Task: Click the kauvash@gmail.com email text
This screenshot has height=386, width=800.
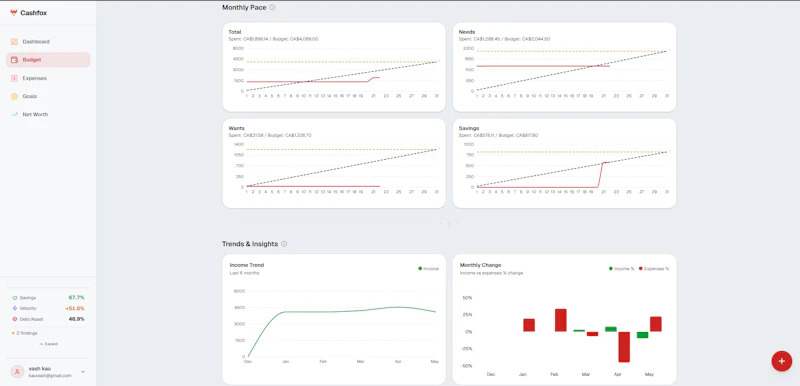Action: coord(50,375)
